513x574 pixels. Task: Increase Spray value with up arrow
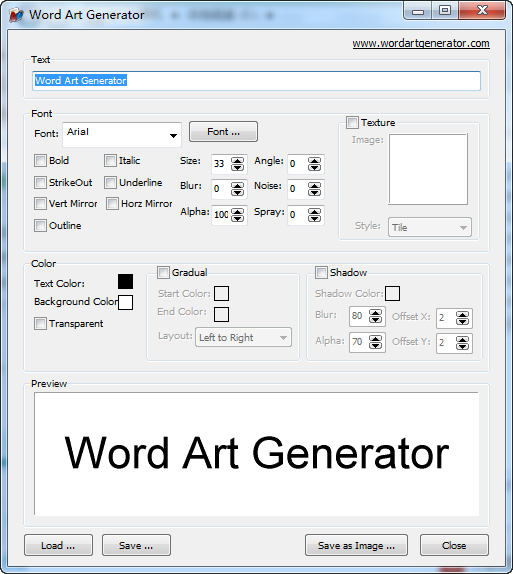(x=314, y=211)
